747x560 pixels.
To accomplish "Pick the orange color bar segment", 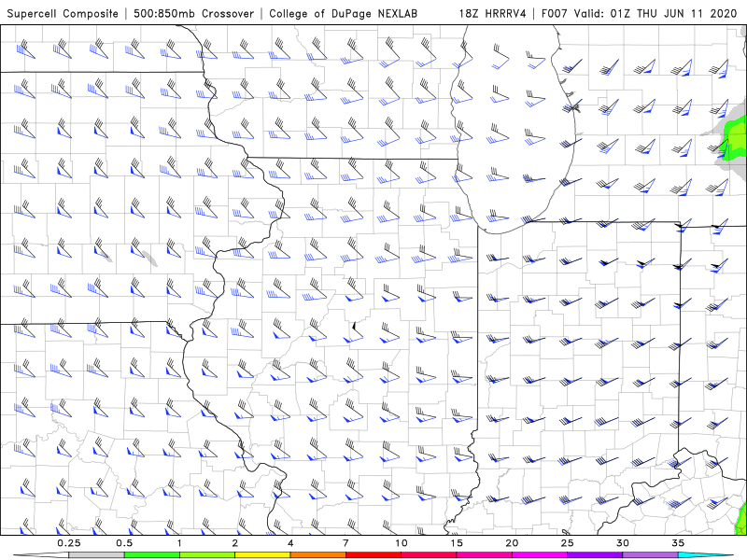I will click(317, 555).
